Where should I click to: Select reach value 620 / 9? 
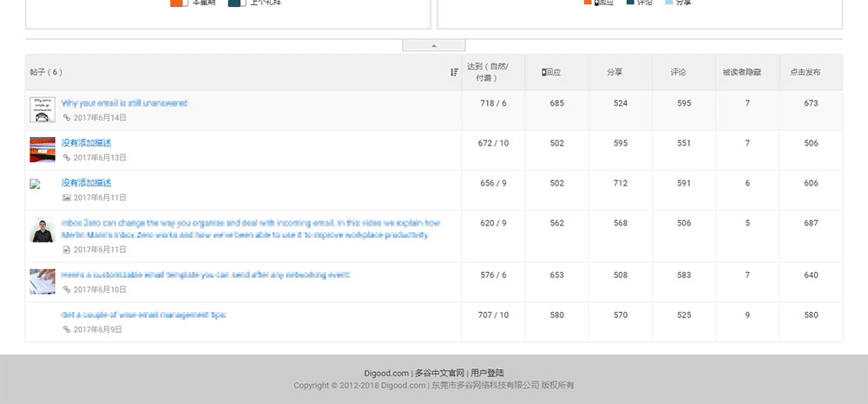[x=493, y=224]
